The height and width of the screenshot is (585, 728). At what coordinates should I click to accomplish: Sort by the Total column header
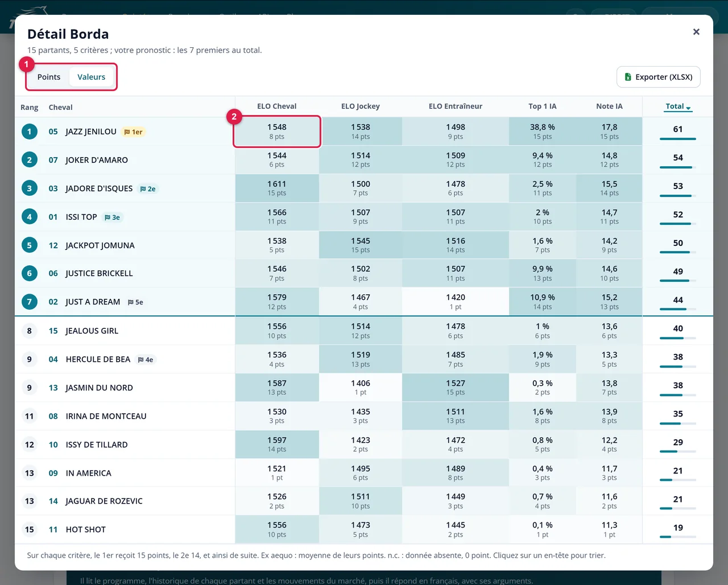tap(678, 106)
